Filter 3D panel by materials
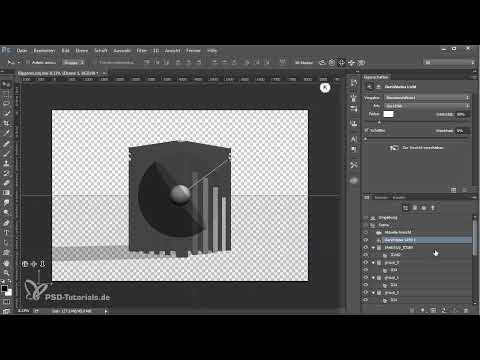The width and height of the screenshot is (480, 360). 424,208
